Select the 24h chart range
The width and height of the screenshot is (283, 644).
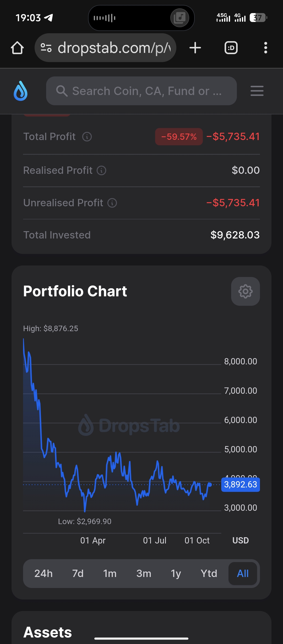[43, 574]
